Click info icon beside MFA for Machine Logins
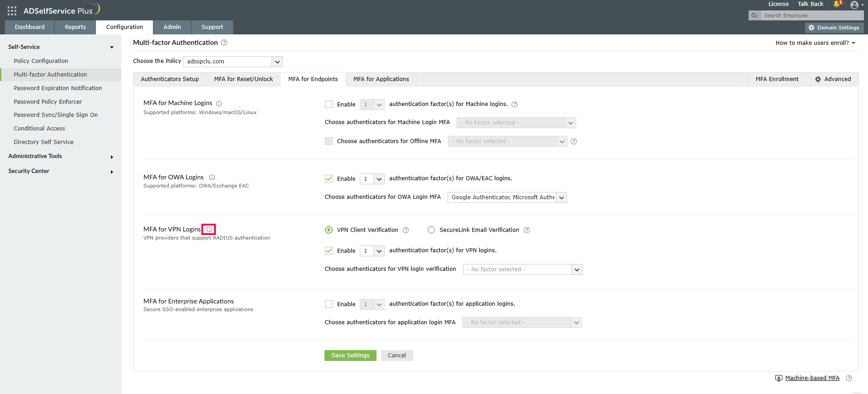868x394 pixels. tap(219, 104)
